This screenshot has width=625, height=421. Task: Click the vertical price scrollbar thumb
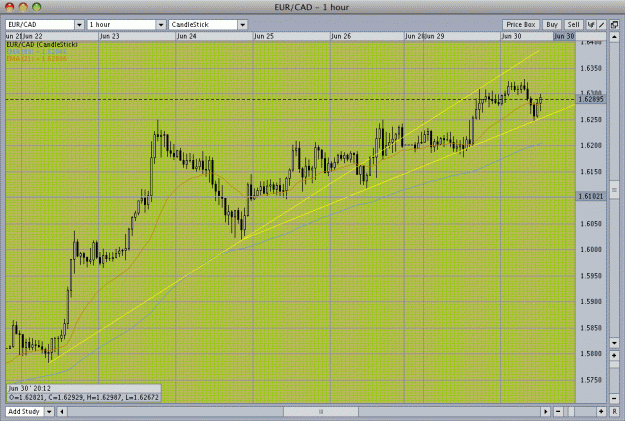614,190
